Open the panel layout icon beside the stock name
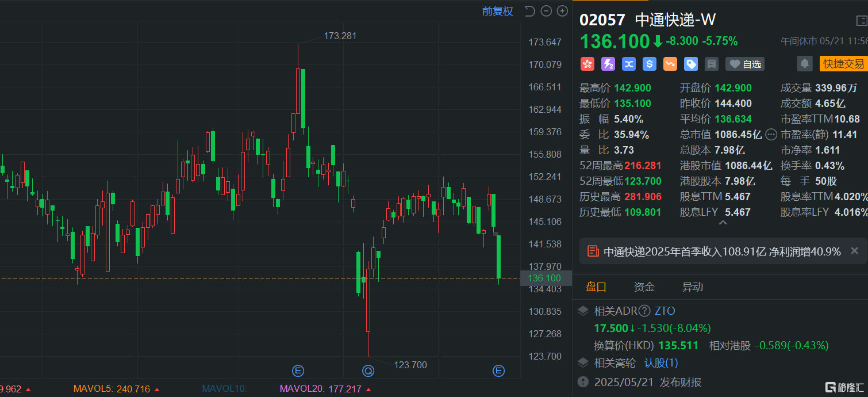Image resolution: width=868 pixels, height=397 pixels. click(x=862, y=21)
